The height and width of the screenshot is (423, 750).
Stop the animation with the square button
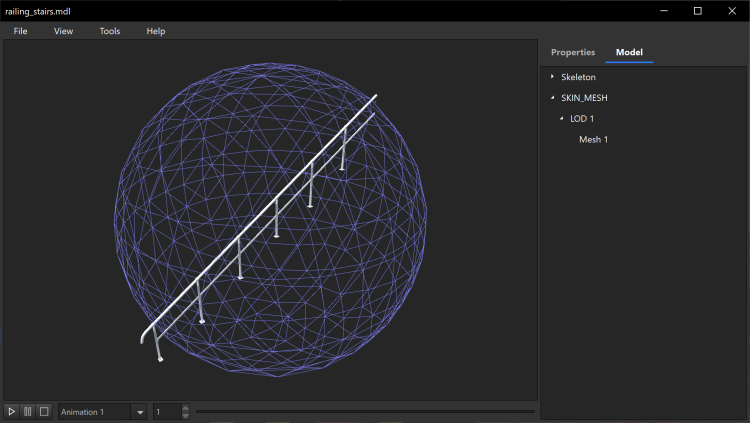point(44,411)
